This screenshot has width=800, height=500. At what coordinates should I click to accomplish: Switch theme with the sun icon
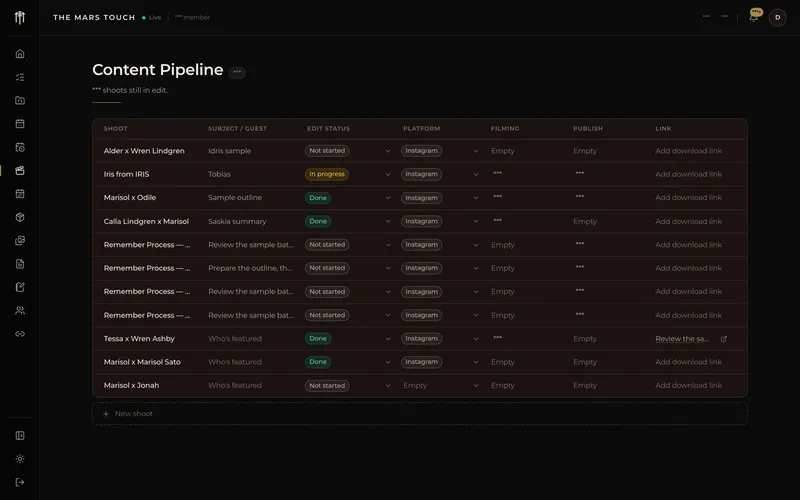(x=20, y=459)
